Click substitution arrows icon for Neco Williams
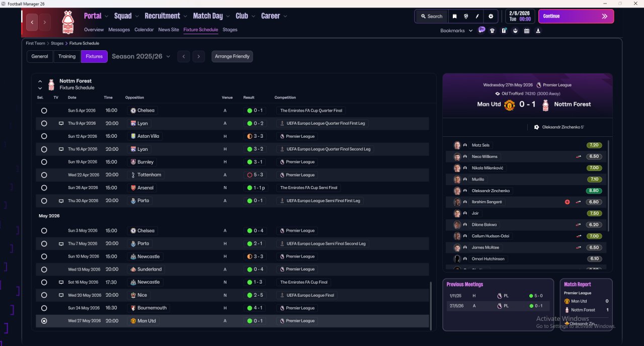This screenshot has width=644, height=346. pos(579,156)
